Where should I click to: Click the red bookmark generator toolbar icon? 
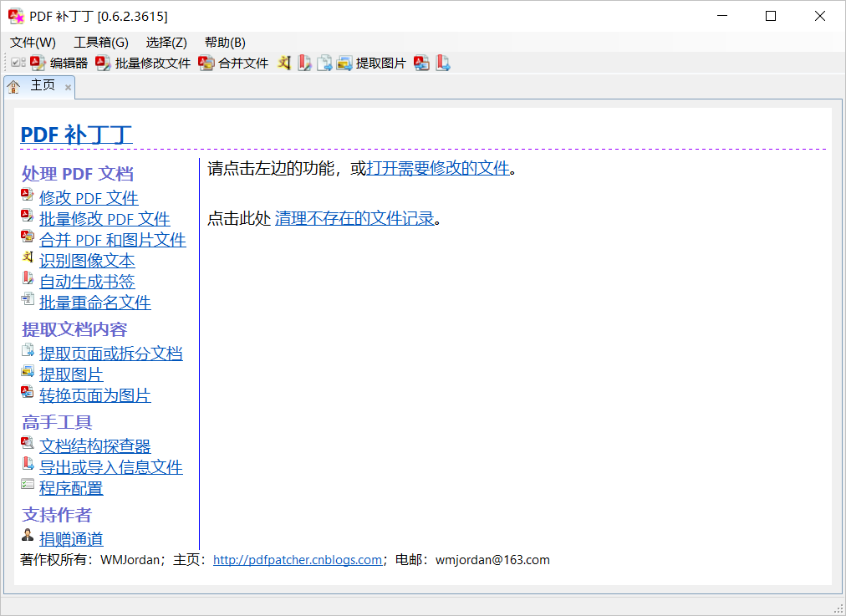pyautogui.click(x=304, y=63)
